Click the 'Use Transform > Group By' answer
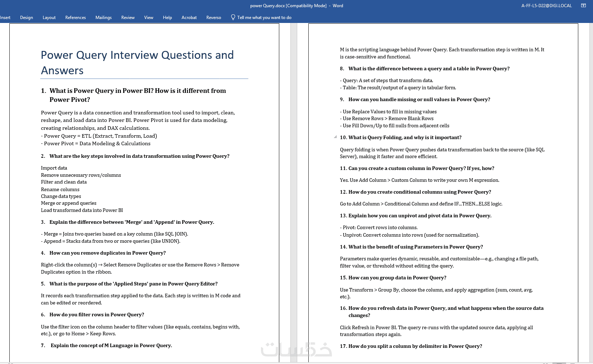The width and height of the screenshot is (593, 364). click(x=436, y=293)
